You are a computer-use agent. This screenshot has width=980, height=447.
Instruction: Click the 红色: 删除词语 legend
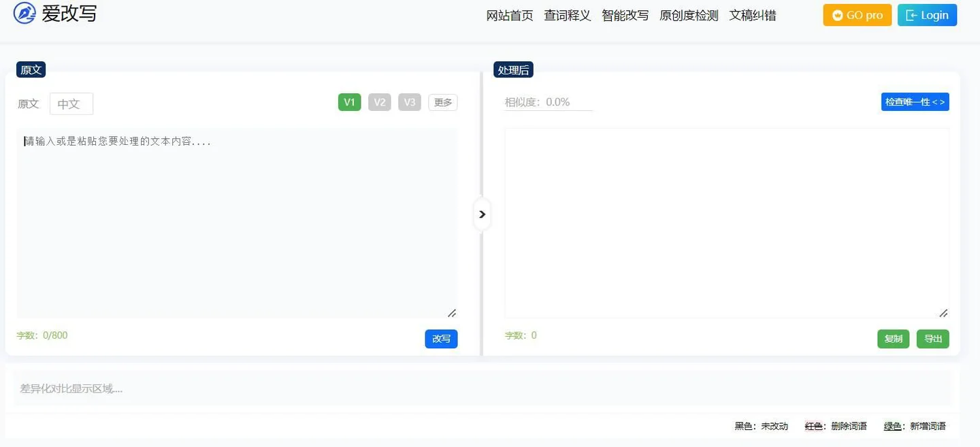836,426
